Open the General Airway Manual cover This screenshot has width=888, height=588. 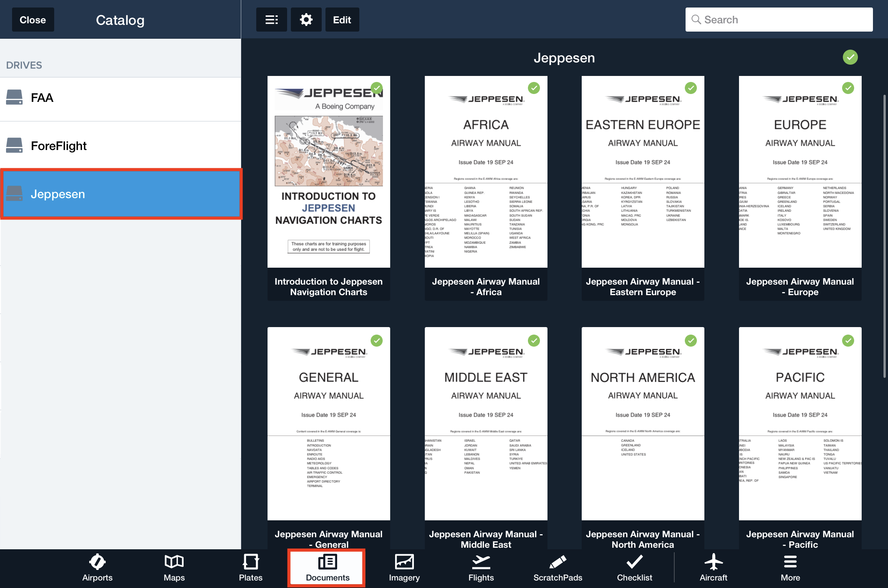tap(328, 424)
